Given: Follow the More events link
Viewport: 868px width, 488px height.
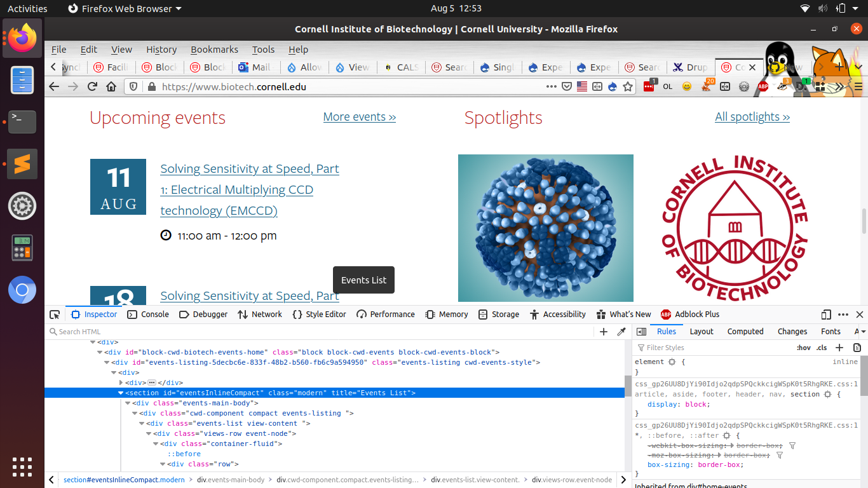Looking at the screenshot, I should [x=360, y=117].
